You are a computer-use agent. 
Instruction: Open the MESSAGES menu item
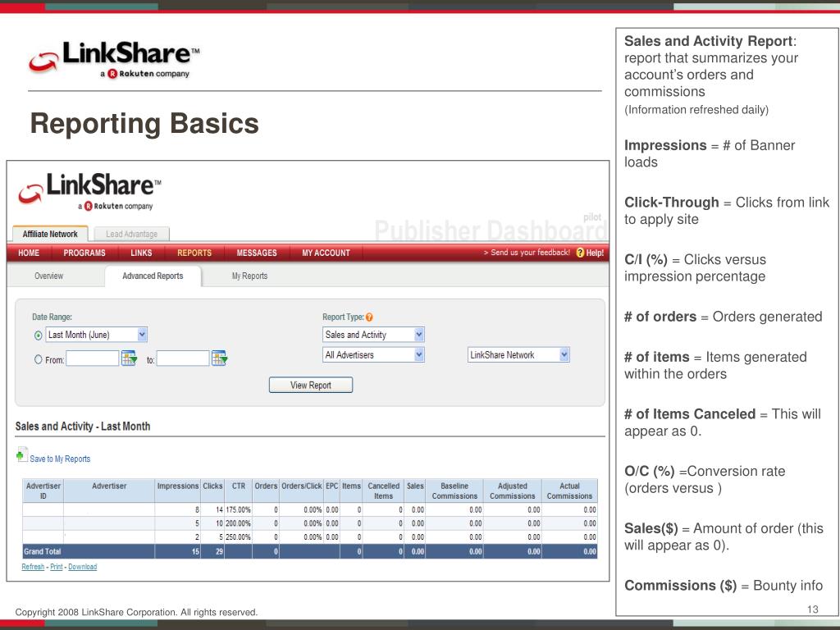tap(257, 253)
